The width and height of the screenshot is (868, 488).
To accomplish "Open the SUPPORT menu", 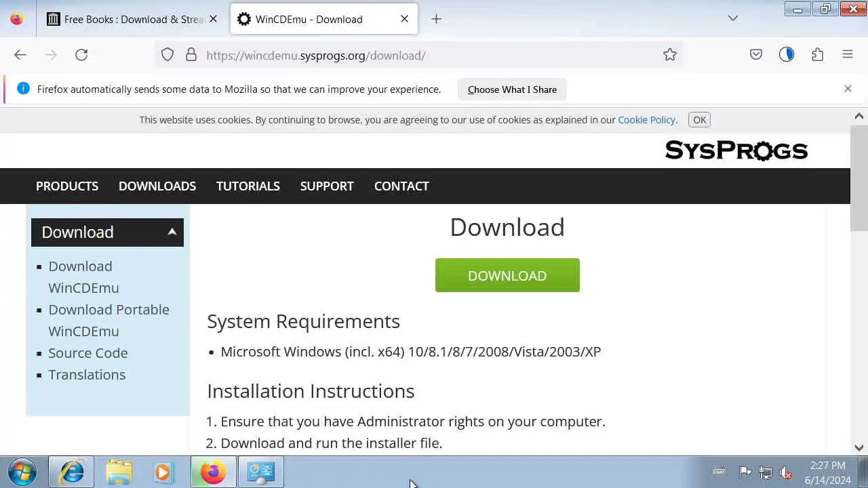I will pyautogui.click(x=327, y=186).
